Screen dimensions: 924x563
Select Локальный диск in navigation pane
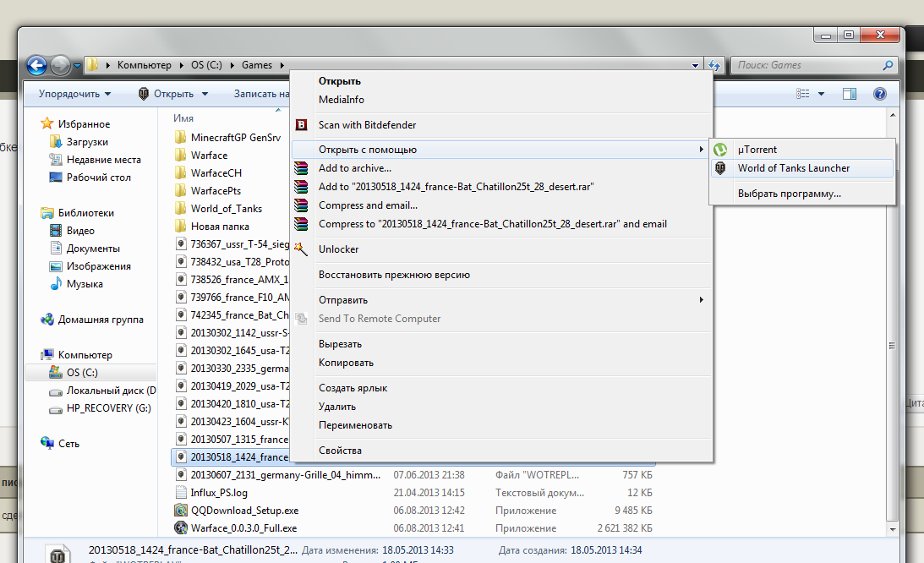click(110, 391)
